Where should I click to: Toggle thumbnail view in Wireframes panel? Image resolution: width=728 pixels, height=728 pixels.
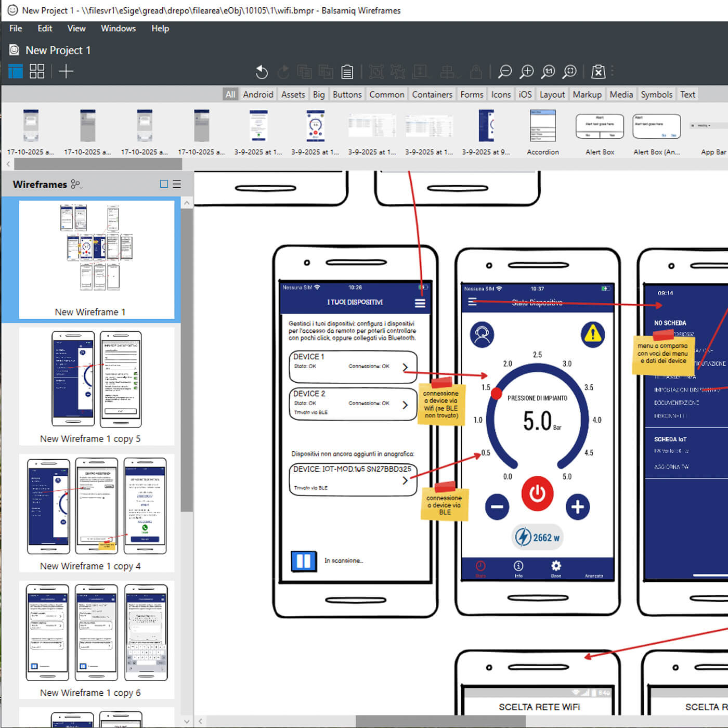(164, 184)
